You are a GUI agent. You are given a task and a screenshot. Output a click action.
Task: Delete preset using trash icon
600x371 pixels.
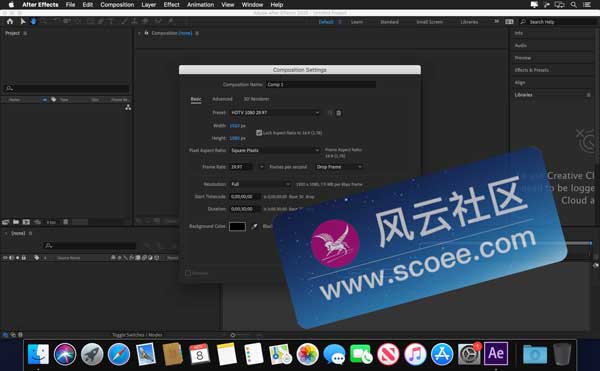point(339,113)
